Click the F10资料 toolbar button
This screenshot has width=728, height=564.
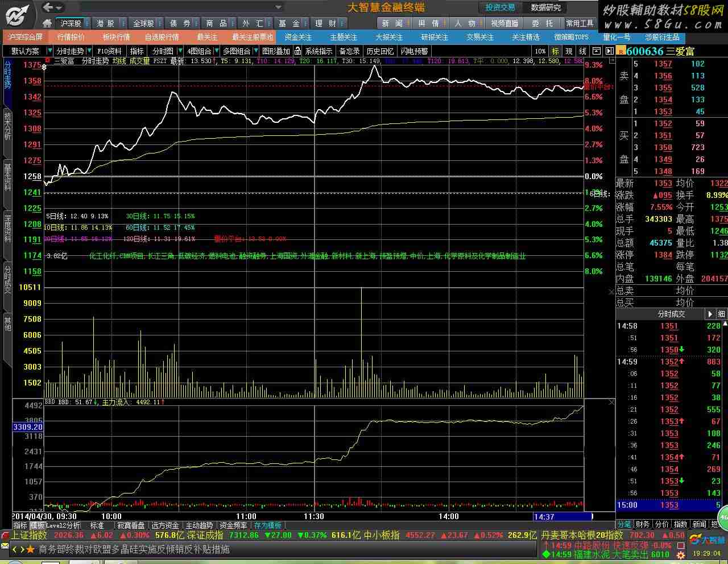[109, 51]
